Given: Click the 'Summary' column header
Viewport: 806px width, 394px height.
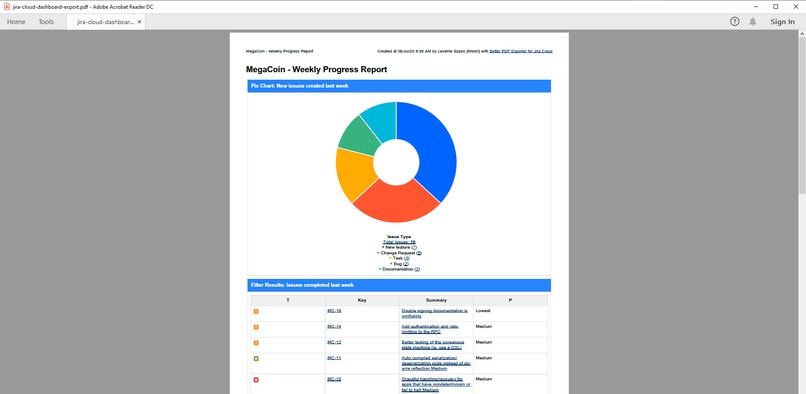Looking at the screenshot, I should [x=436, y=300].
